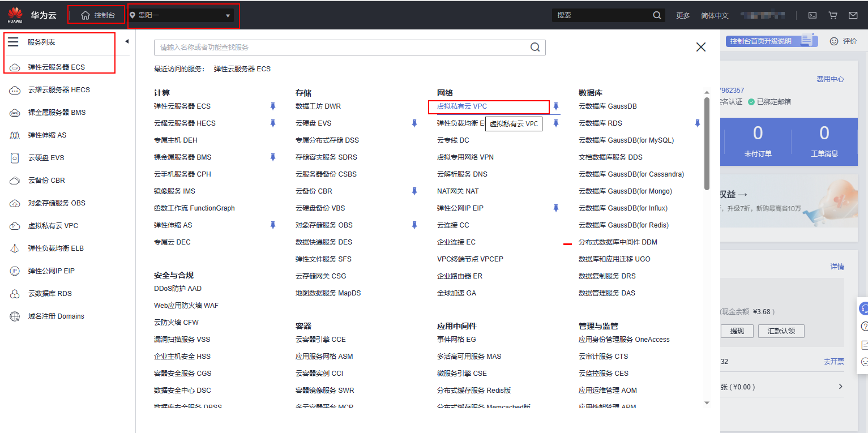This screenshot has width=868, height=433.
Task: Click the Auto Scaling AS icon in sidebar
Action: click(x=15, y=135)
